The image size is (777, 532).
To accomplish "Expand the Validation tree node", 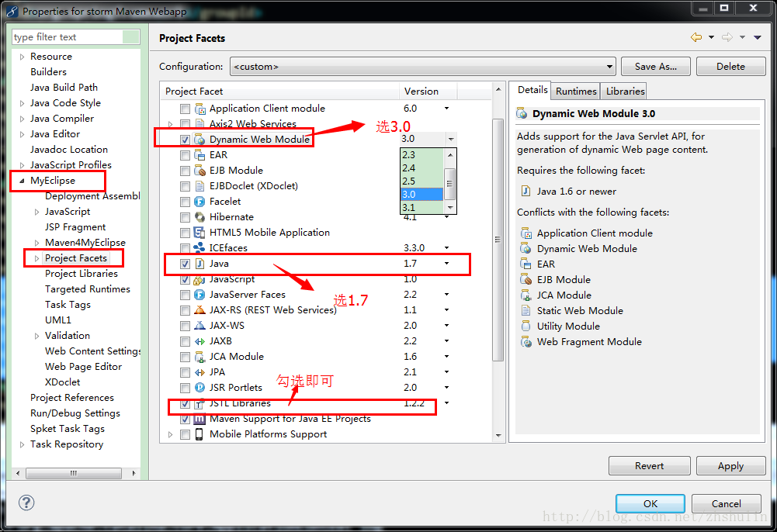I will pyautogui.click(x=36, y=336).
